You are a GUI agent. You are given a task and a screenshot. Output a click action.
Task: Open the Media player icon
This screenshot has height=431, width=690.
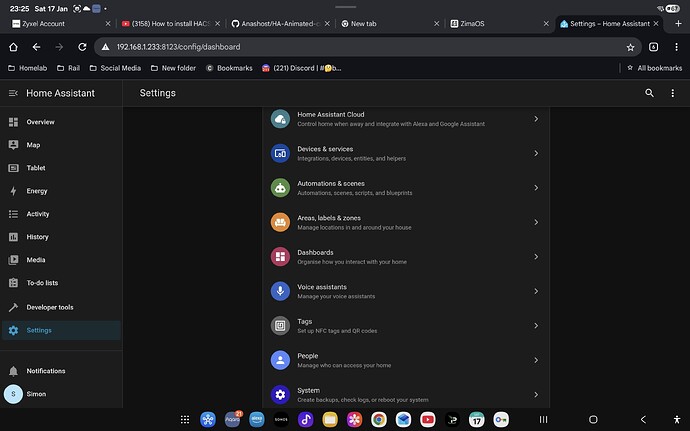click(x=14, y=260)
